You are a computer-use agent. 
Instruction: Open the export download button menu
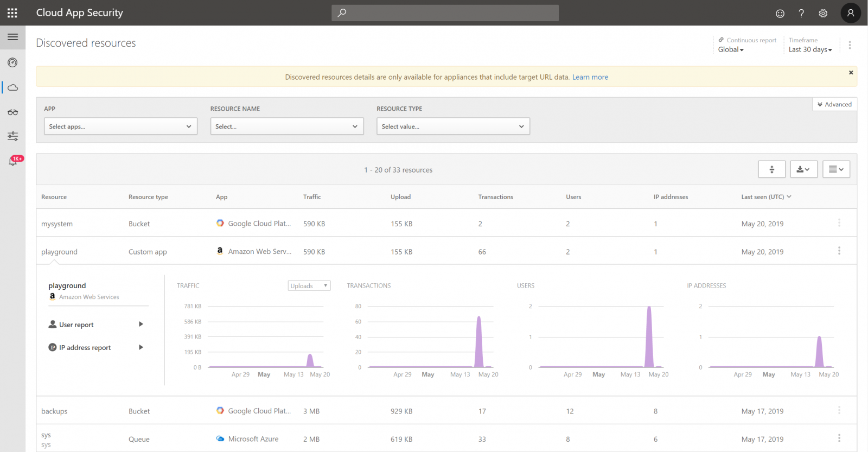point(803,169)
